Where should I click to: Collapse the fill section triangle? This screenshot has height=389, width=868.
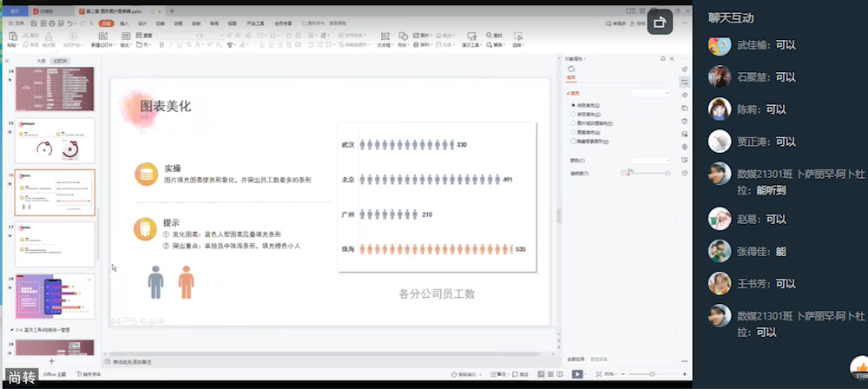(568, 93)
